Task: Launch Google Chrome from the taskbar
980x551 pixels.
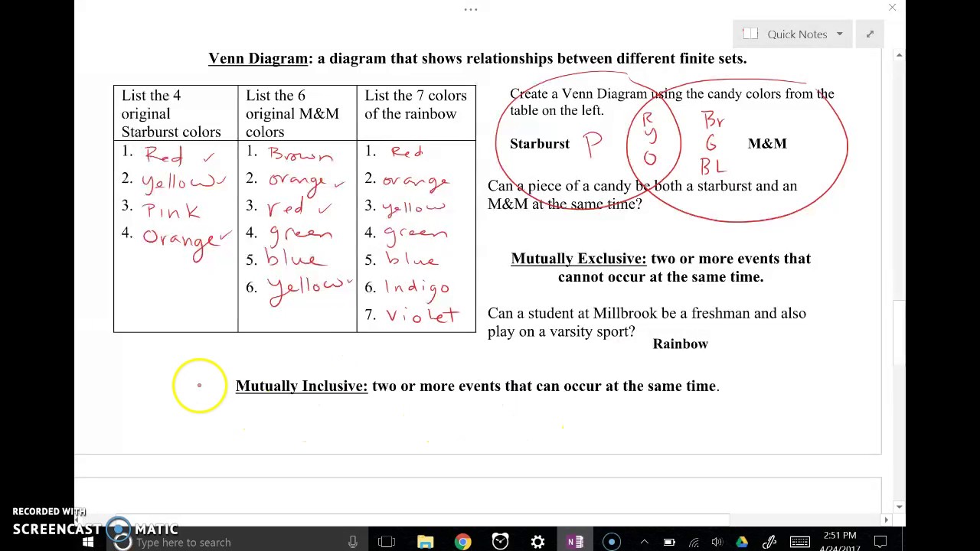Action: 462,542
